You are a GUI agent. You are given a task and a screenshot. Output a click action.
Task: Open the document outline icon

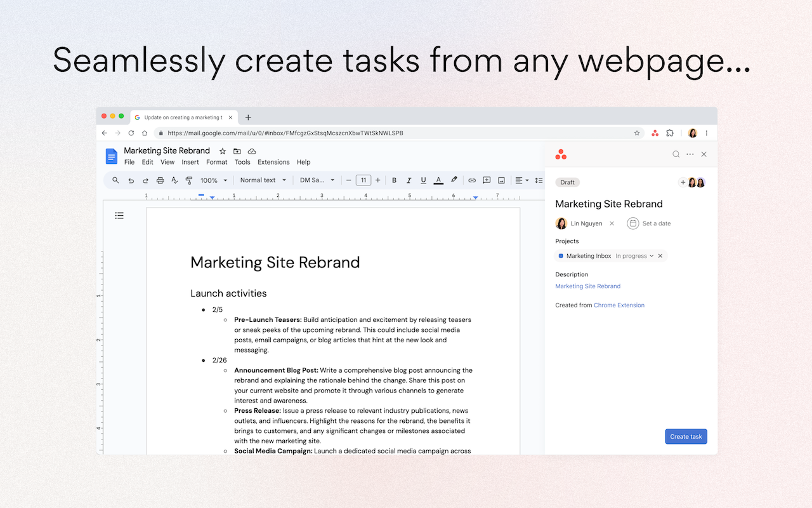[x=119, y=216]
